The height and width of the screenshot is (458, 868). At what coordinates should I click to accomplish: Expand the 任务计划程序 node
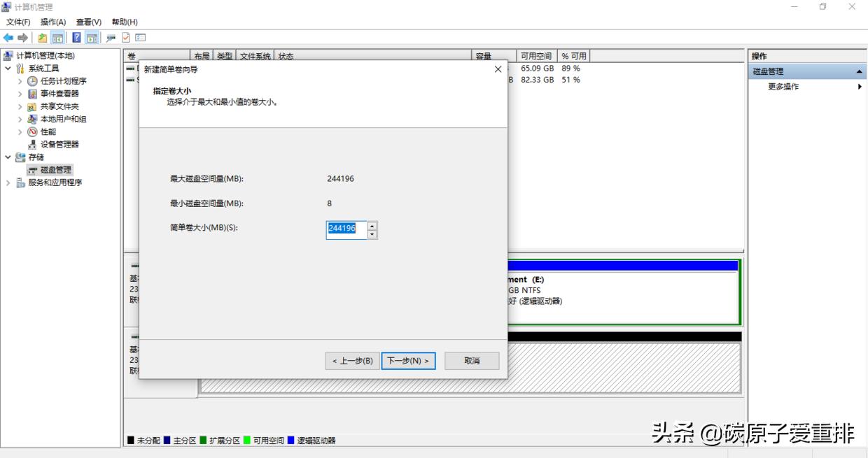[x=20, y=81]
